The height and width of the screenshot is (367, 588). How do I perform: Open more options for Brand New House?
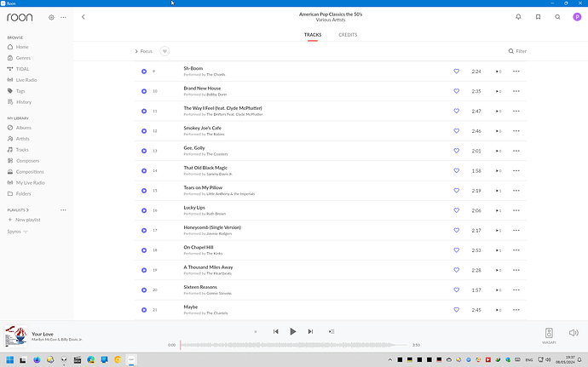click(516, 91)
